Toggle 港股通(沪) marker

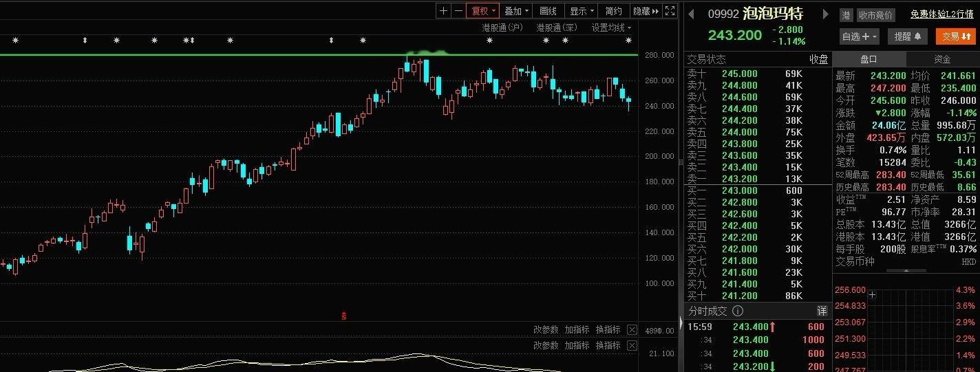click(502, 28)
